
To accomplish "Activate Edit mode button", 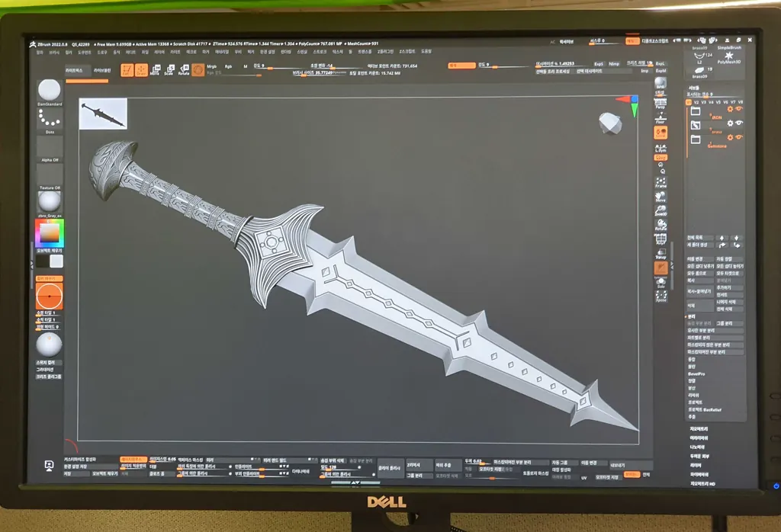I will tap(127, 70).
